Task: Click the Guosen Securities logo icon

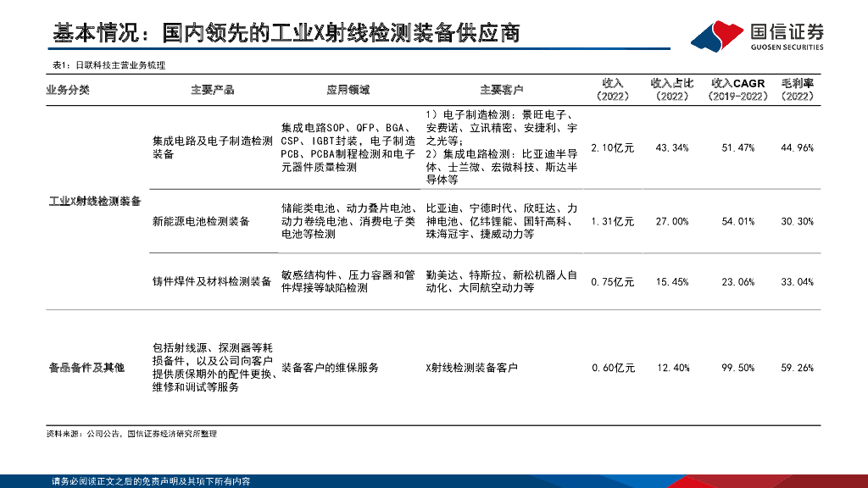Action: click(717, 36)
